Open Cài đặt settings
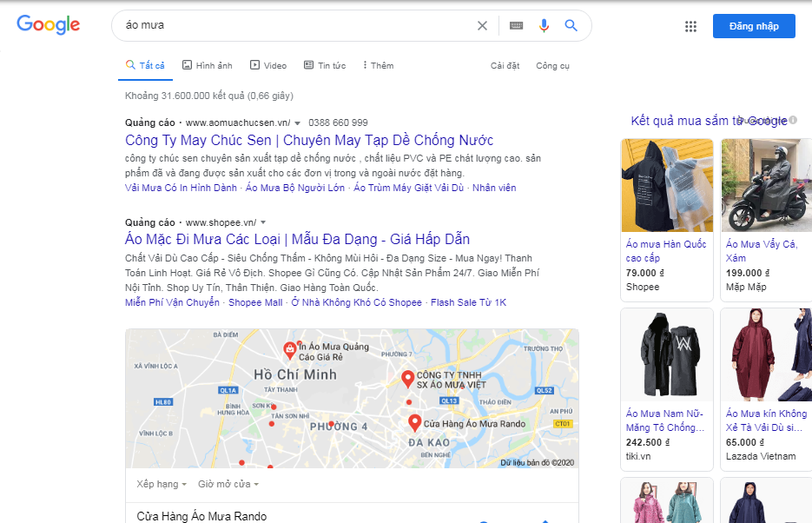The height and width of the screenshot is (523, 812). coord(505,66)
